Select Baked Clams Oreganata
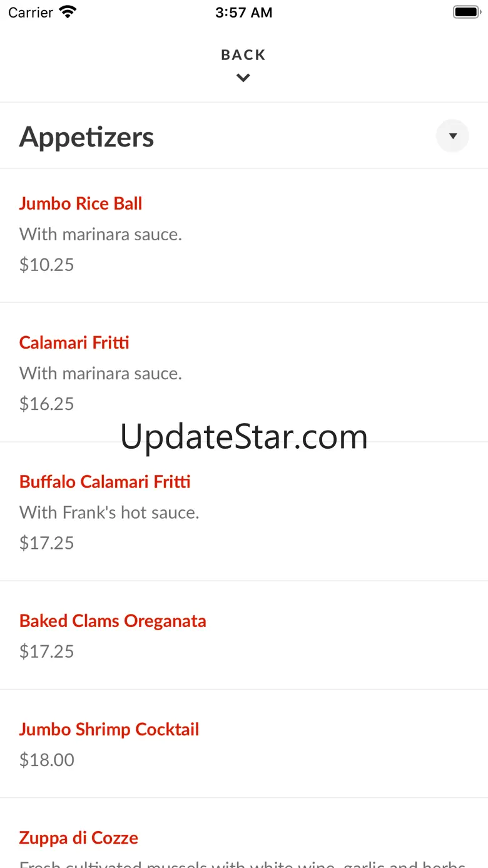Viewport: 488px width, 868px height. (113, 621)
